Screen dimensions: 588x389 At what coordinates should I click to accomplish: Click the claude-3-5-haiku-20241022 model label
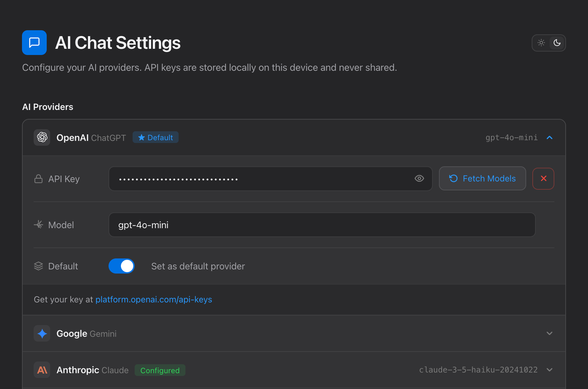478,370
